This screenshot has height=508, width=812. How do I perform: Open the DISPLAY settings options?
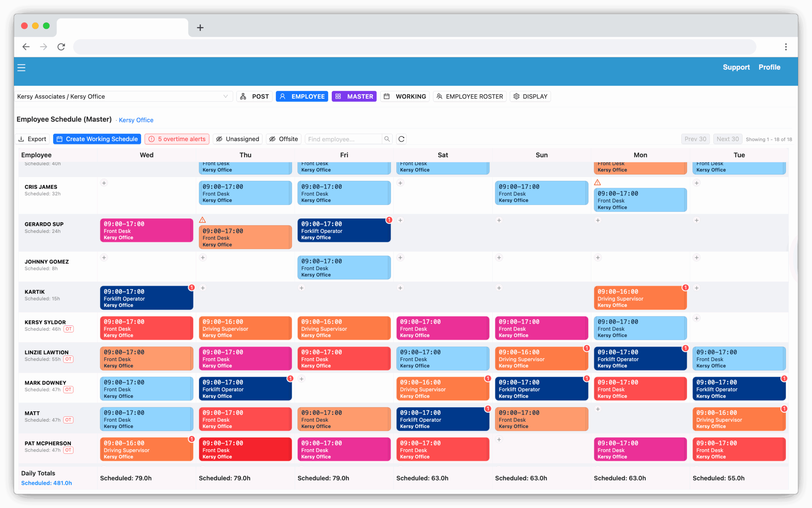coord(530,96)
